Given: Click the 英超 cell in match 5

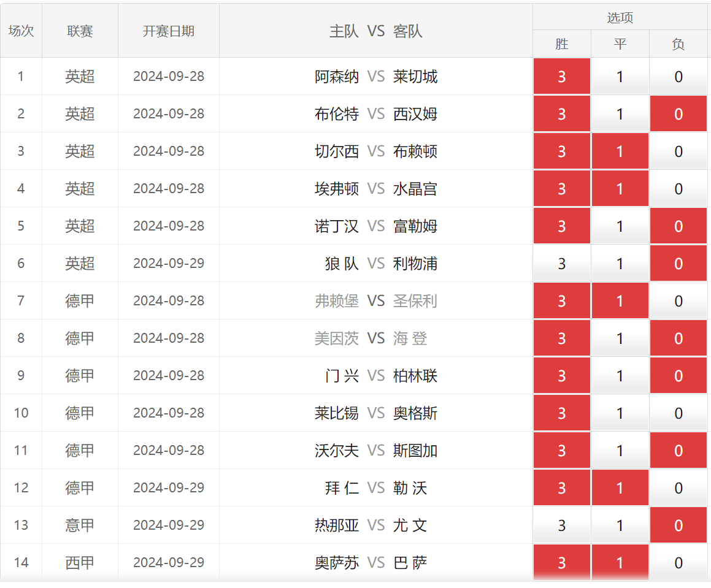Looking at the screenshot, I should pos(80,226).
